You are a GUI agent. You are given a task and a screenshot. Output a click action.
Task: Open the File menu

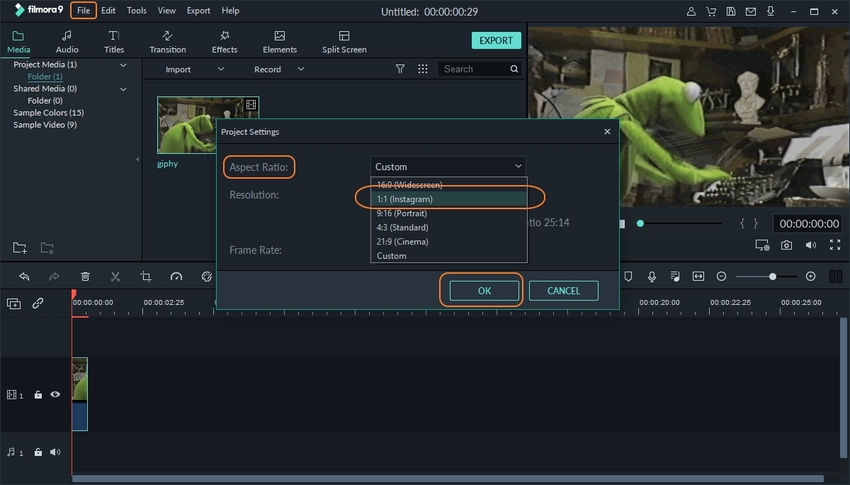83,11
